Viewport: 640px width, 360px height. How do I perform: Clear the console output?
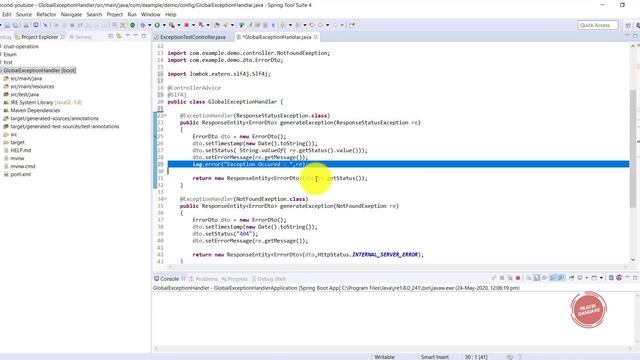point(528,278)
